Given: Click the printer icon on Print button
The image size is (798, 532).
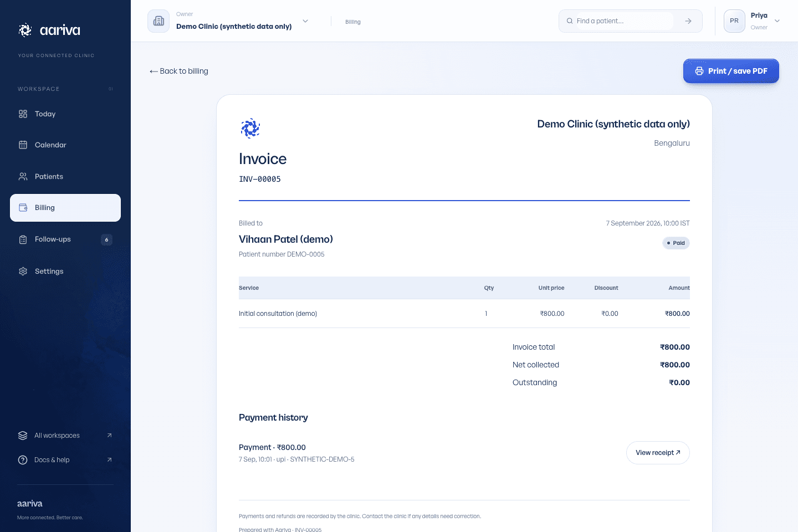Looking at the screenshot, I should [x=699, y=71].
